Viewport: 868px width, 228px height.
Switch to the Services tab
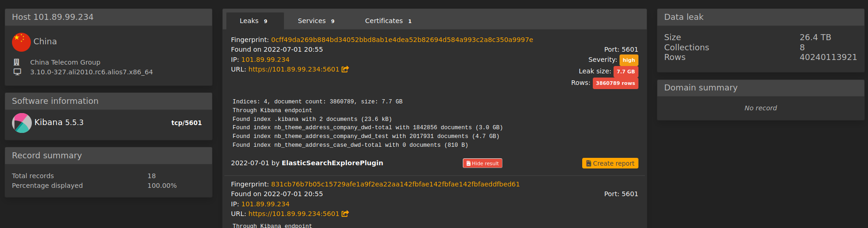click(316, 21)
